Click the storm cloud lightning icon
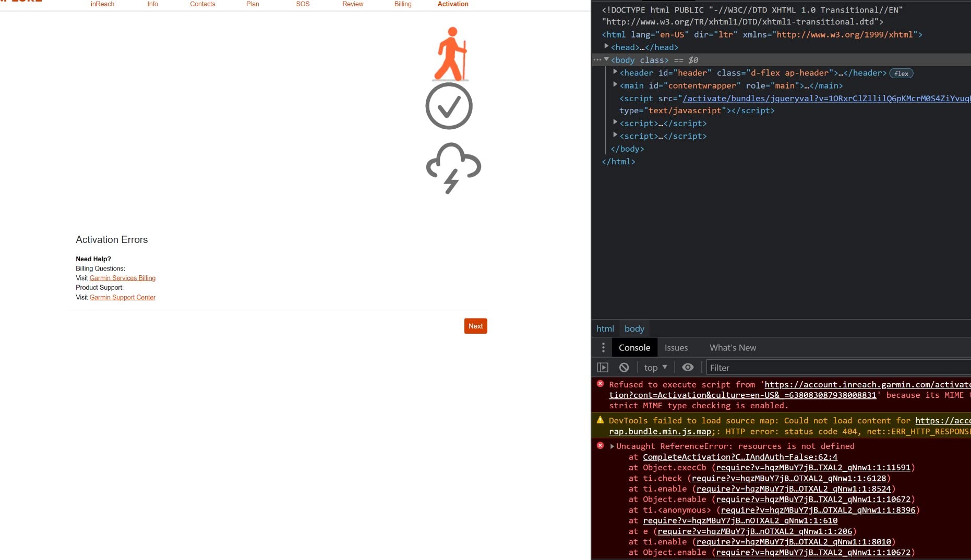Viewport: 971px width, 560px height. [x=453, y=168]
